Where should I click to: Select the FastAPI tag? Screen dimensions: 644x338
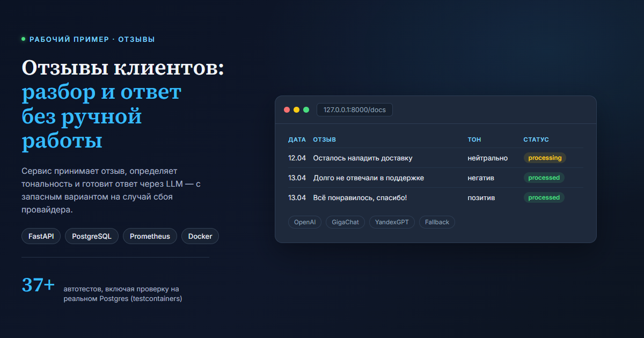(x=41, y=237)
